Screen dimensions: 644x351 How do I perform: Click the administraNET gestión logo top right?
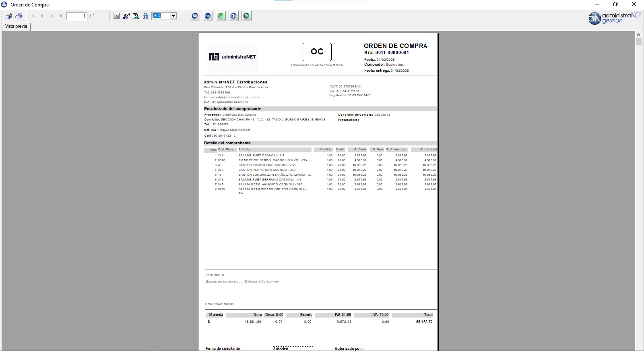(x=615, y=18)
